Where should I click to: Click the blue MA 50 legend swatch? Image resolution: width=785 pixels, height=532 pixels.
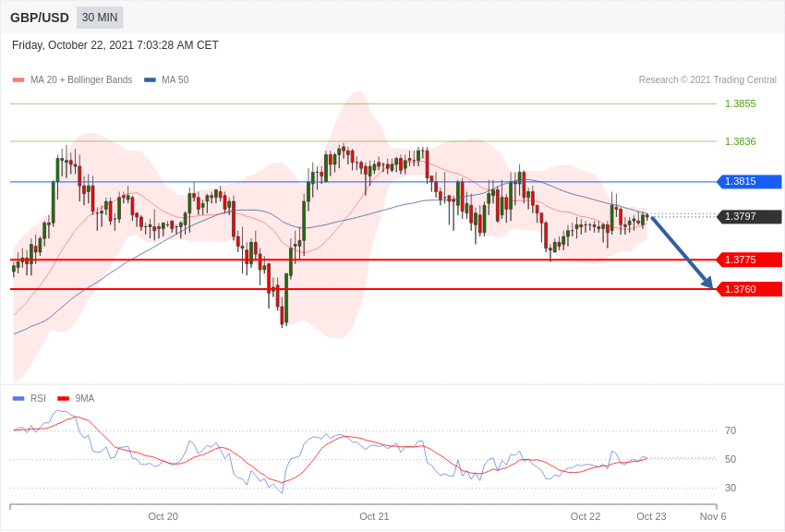point(151,79)
